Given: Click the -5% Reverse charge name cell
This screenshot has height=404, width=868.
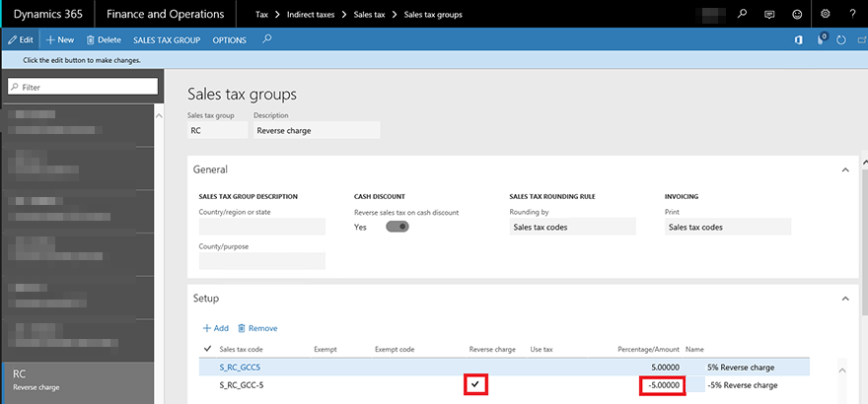Looking at the screenshot, I should coord(743,385).
